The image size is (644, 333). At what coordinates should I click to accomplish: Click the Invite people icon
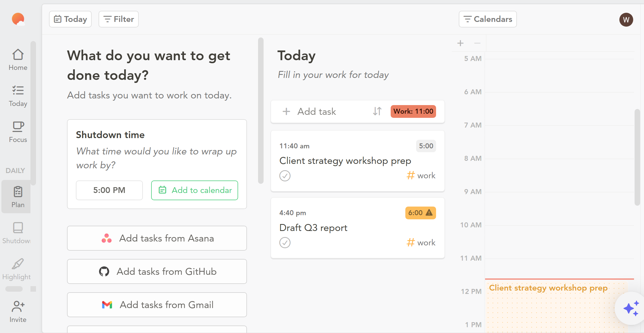click(18, 306)
